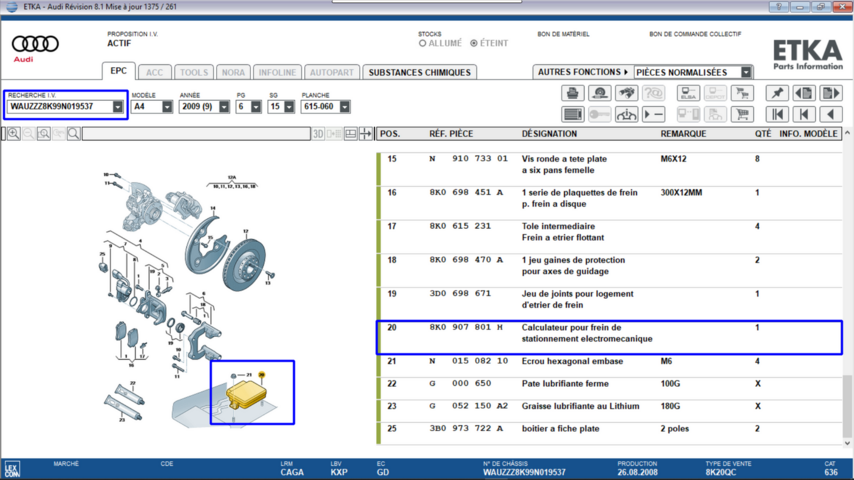Select row 19 Jeu de joints
The image size is (854, 480).
click(609, 304)
